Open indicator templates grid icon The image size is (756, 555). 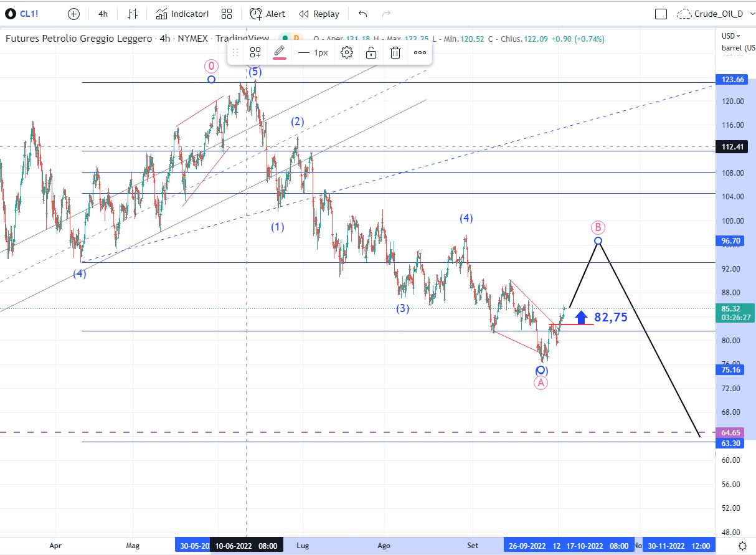pos(227,14)
